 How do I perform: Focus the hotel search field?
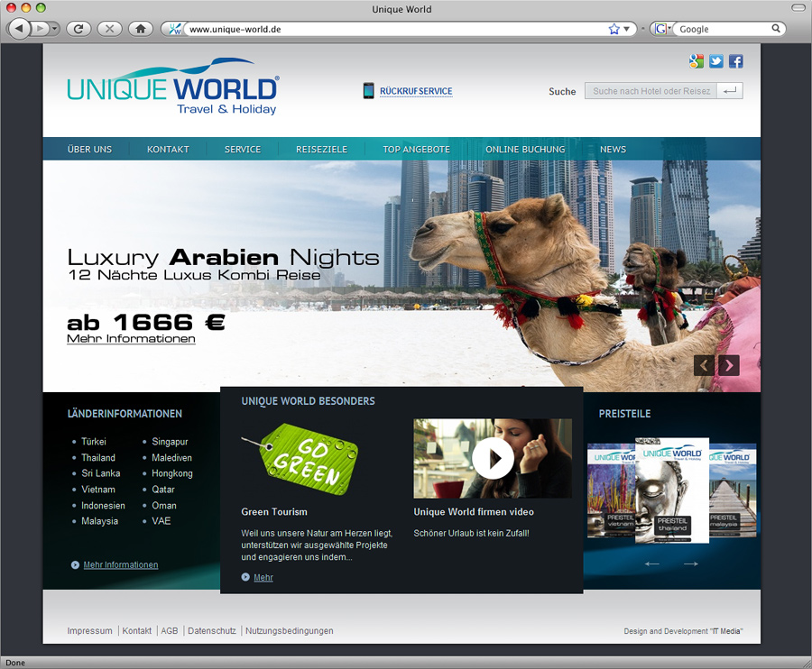[651, 91]
